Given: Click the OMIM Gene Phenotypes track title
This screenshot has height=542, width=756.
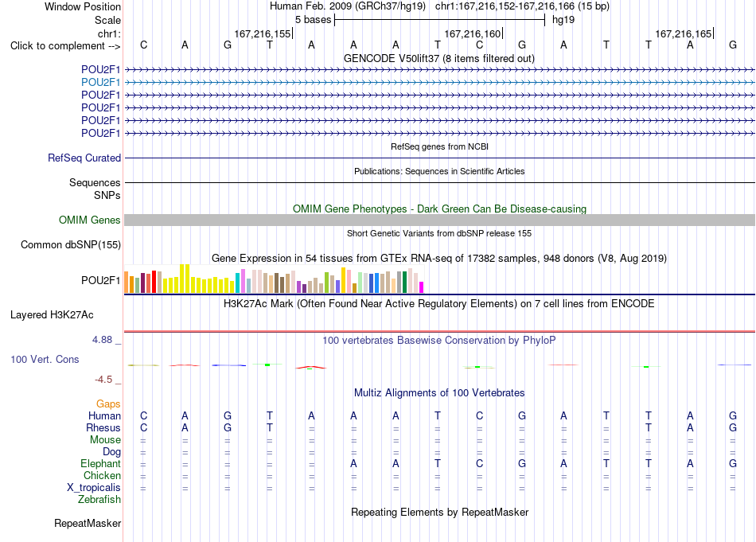Looking at the screenshot, I should [x=439, y=209].
